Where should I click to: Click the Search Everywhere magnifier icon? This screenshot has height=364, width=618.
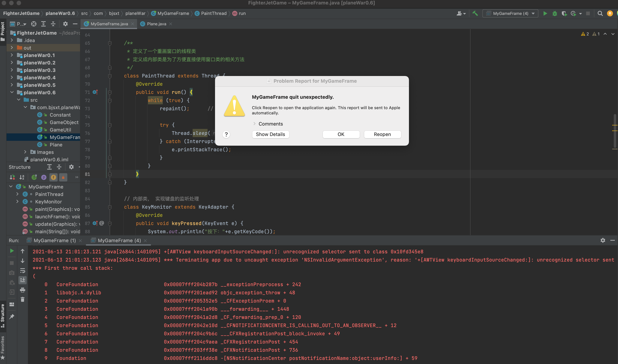coord(600,13)
